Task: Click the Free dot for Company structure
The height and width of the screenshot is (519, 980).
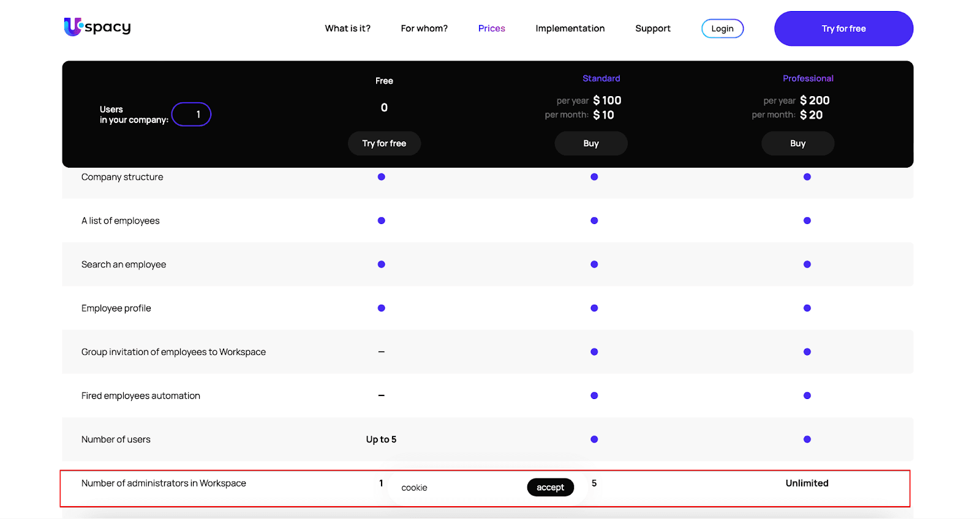Action: point(381,177)
